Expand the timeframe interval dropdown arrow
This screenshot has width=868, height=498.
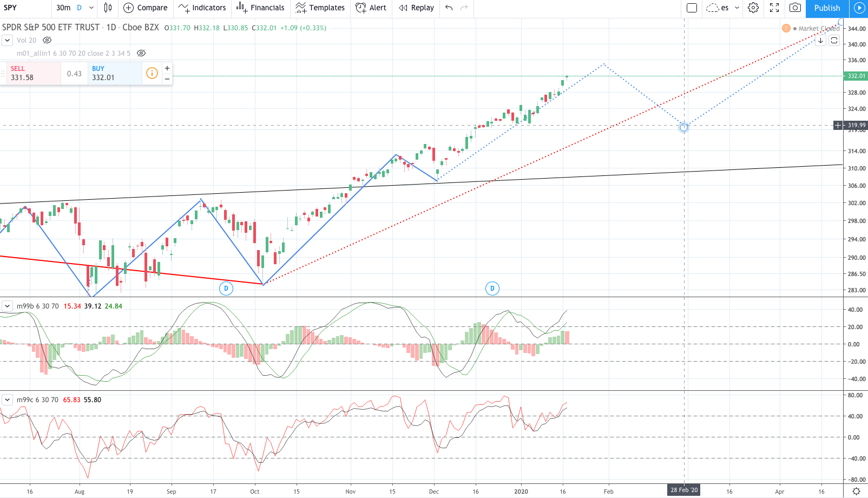(x=91, y=8)
